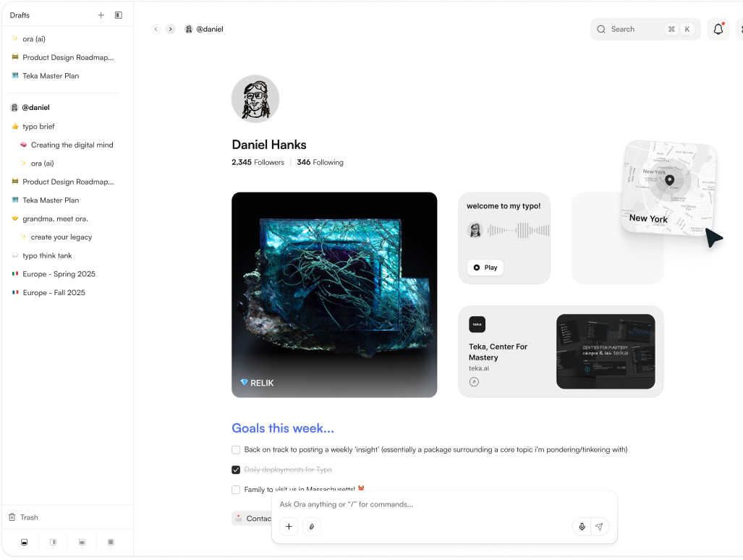Open the Teka link arrow icon
The height and width of the screenshot is (560, 743).
(474, 382)
